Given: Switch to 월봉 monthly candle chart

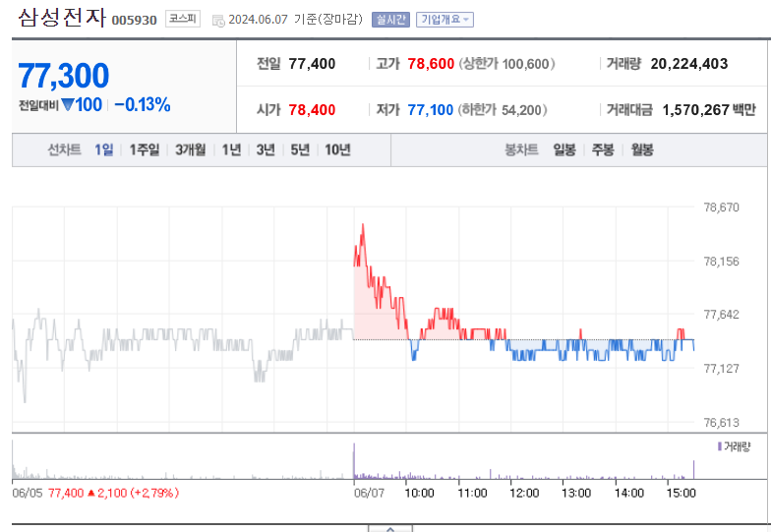Looking at the screenshot, I should coord(642,149).
